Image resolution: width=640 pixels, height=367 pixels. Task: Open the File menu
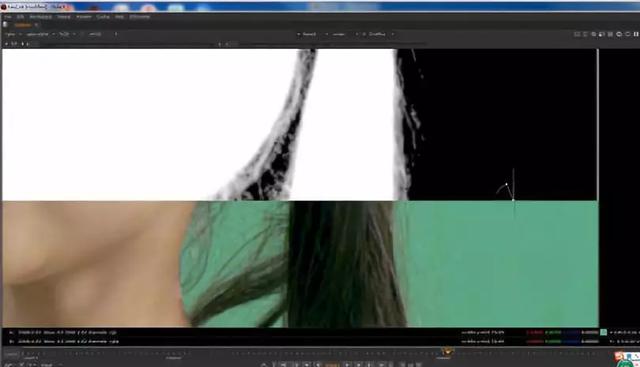pyautogui.click(x=8, y=17)
